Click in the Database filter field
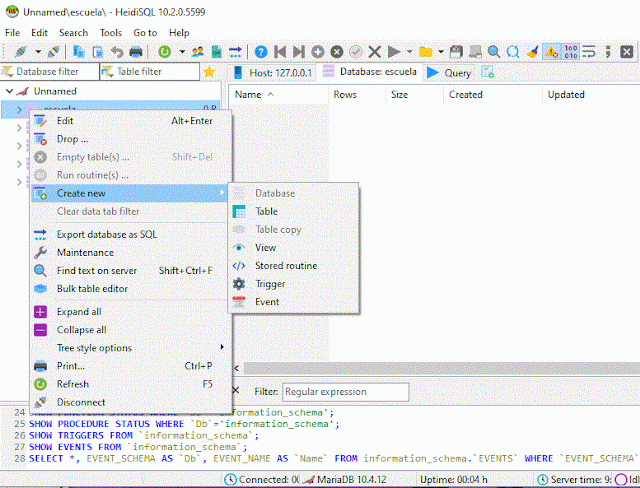This screenshot has height=488, width=640. click(x=50, y=72)
